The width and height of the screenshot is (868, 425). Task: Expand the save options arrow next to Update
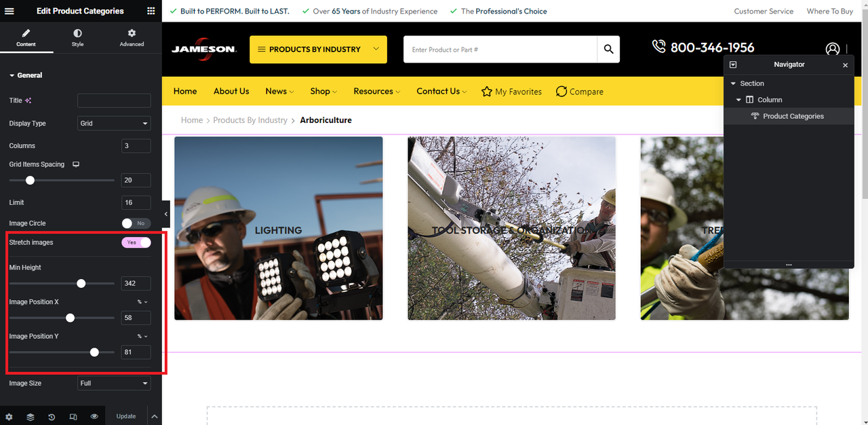[154, 417]
